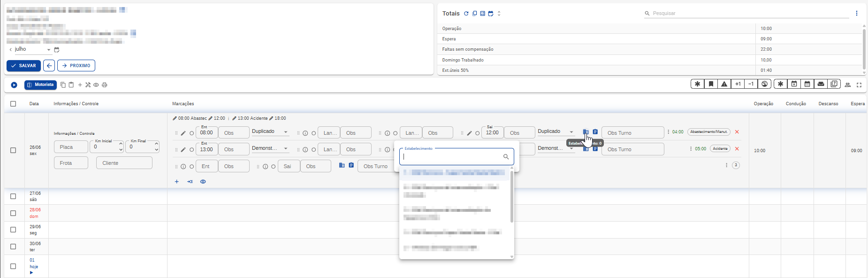This screenshot has height=278, width=868.
Task: Decrease Km Final with the down arrow
Action: 157,150
